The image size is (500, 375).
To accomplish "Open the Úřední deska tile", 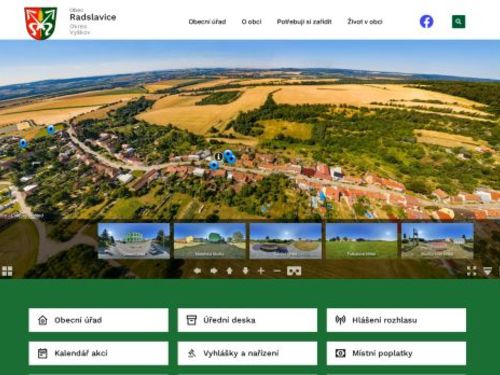I will (247, 320).
